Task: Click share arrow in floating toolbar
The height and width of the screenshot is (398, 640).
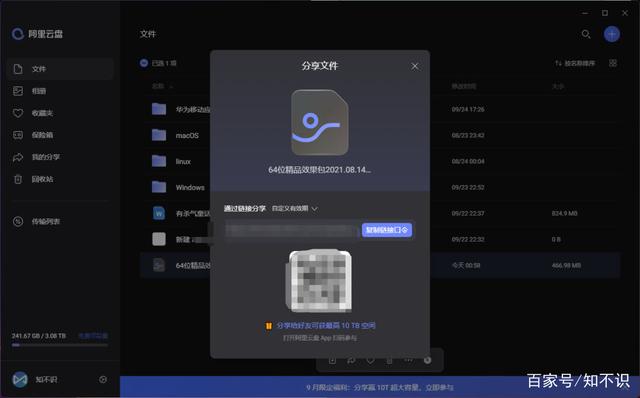Action: click(x=351, y=360)
